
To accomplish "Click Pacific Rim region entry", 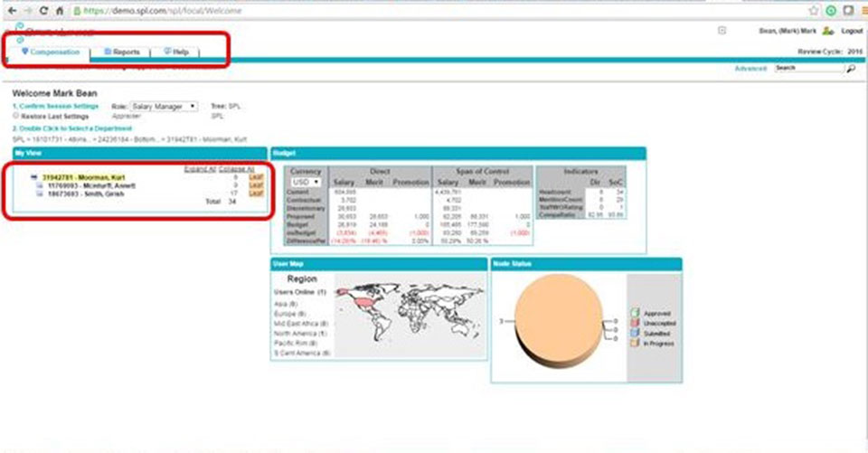I will click(x=294, y=344).
